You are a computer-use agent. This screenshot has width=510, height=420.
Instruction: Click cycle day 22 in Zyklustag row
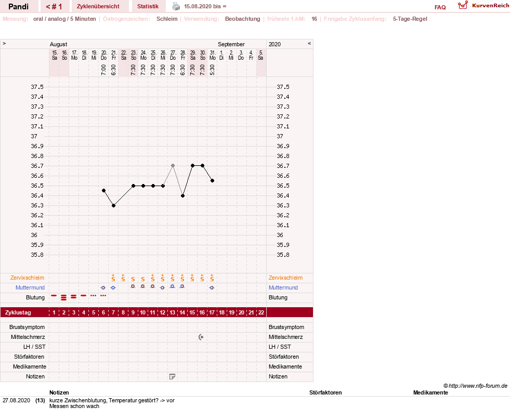261,312
